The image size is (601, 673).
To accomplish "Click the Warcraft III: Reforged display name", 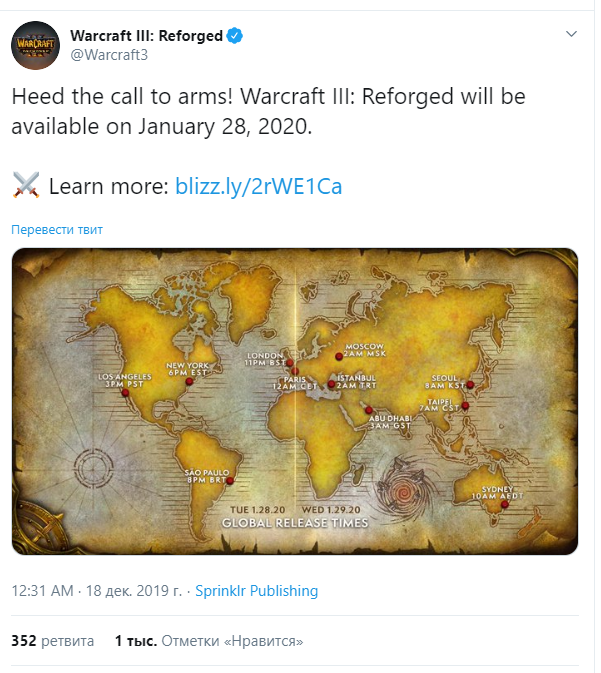I will tap(146, 36).
